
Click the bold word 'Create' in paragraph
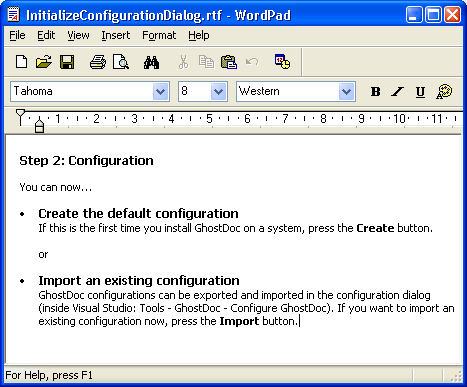tap(375, 228)
